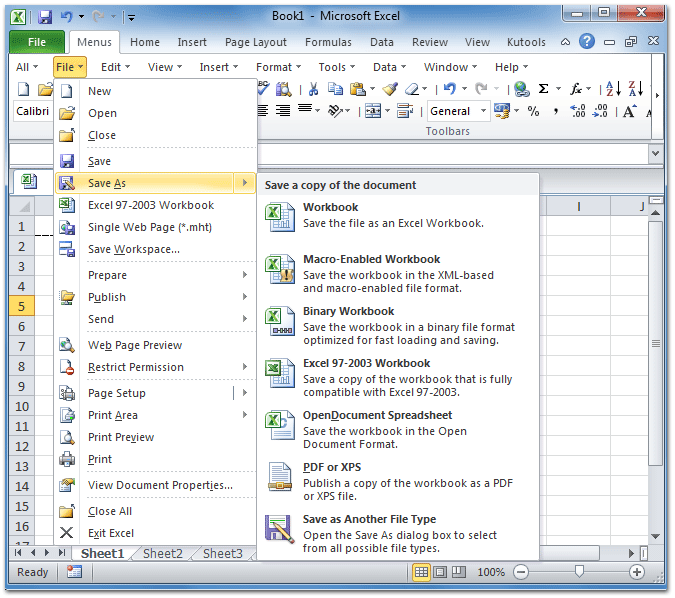The width and height of the screenshot is (675, 598).
Task: Click the Binary Workbook icon
Action: [279, 321]
